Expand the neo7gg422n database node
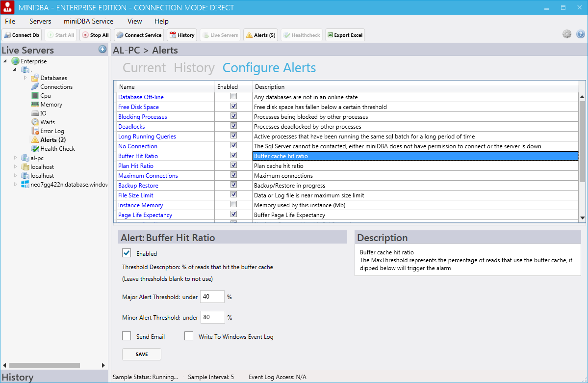The height and width of the screenshot is (383, 588). 15,184
